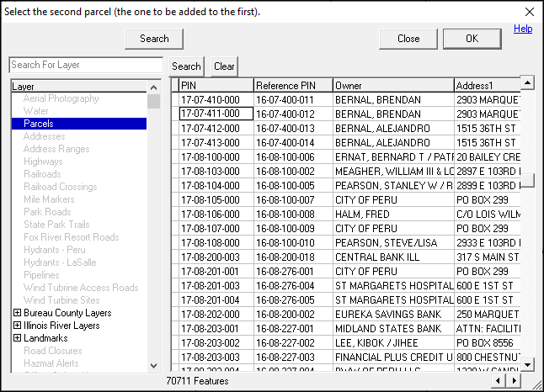Select the Aerial Photography layer

pyautogui.click(x=61, y=98)
